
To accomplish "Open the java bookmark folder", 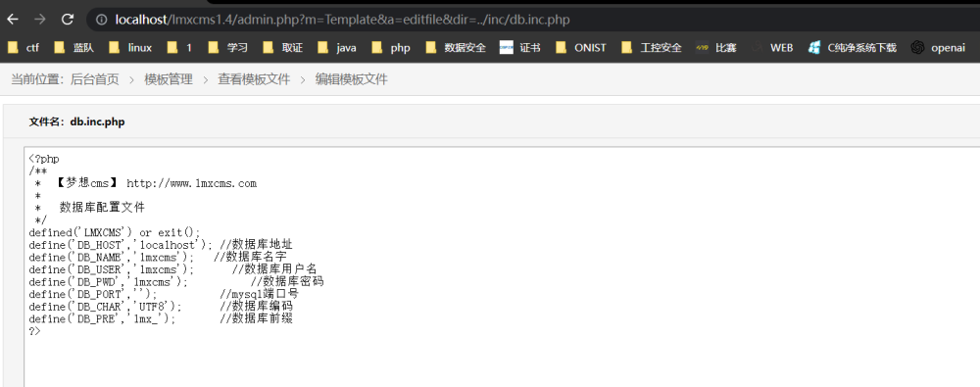I will pos(337,47).
